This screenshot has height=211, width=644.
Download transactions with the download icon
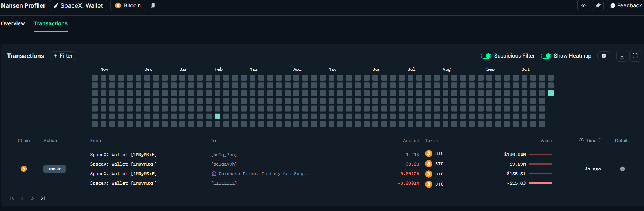(622, 56)
